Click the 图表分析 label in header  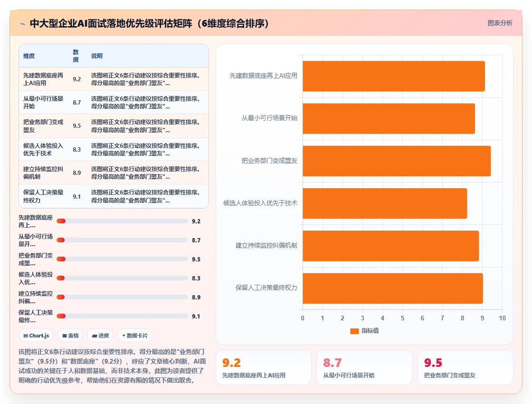[x=500, y=23]
